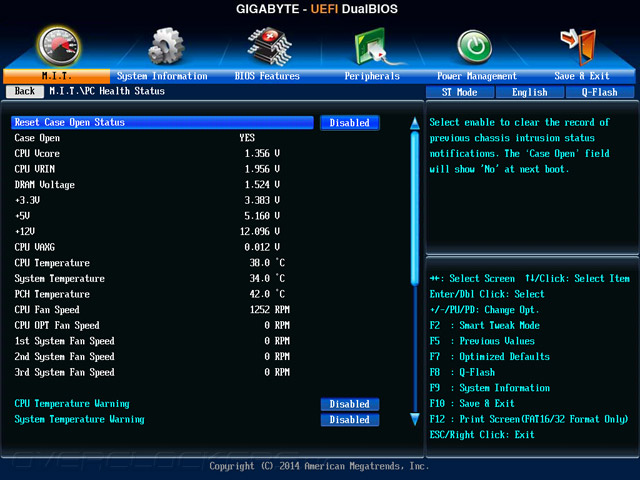Click the green Power Management button icon

(475, 47)
